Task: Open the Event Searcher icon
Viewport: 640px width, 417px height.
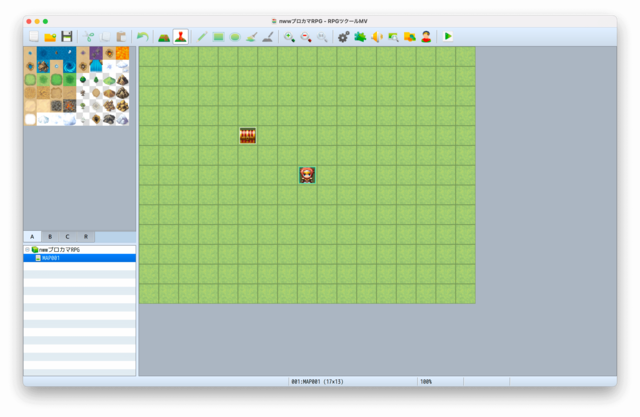Action: click(393, 37)
